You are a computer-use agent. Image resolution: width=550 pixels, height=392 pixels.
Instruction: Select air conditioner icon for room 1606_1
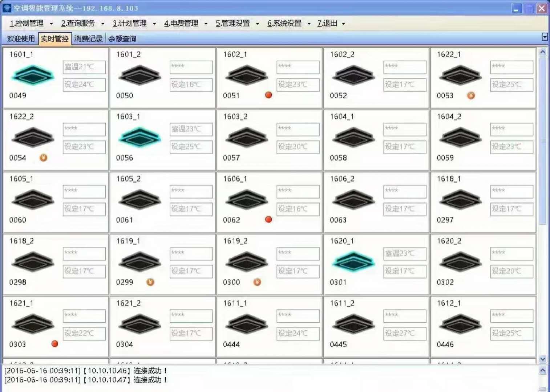[x=247, y=199]
